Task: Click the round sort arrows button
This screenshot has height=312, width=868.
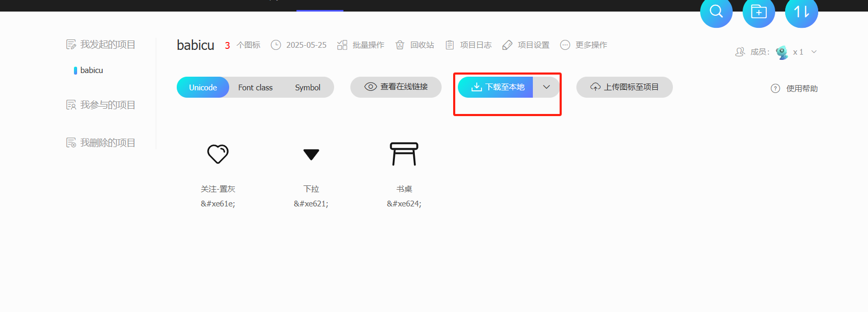Action: tap(801, 12)
